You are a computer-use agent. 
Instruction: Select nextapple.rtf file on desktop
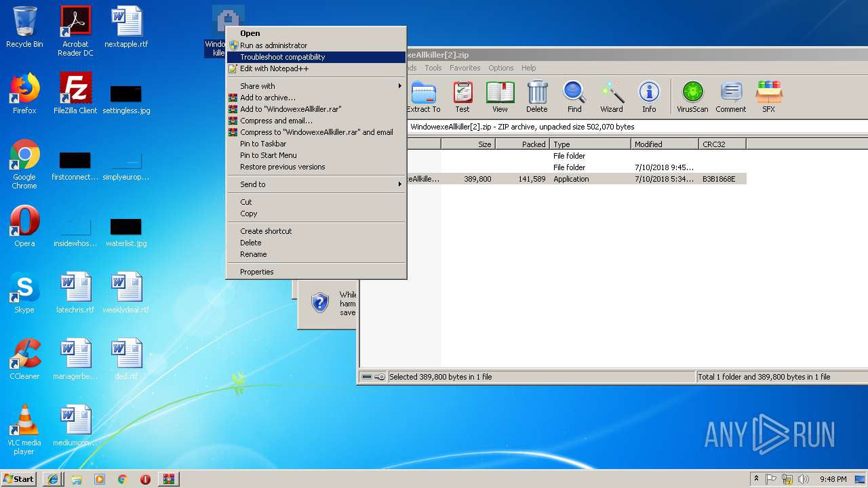click(x=126, y=27)
